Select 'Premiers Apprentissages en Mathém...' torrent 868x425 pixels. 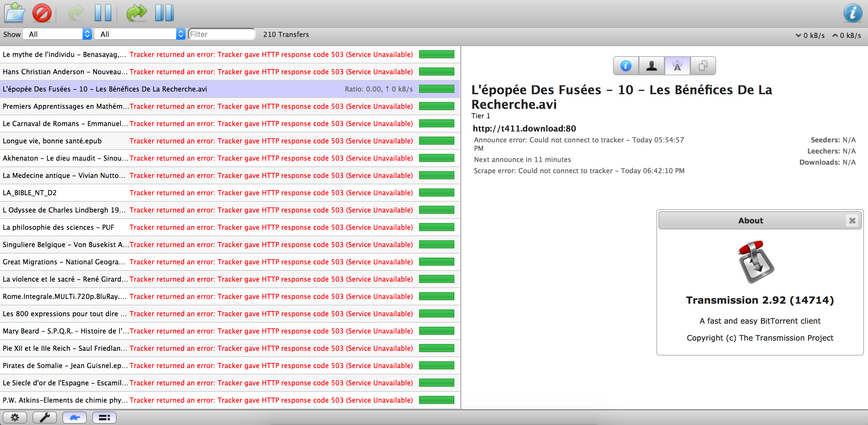[x=230, y=106]
